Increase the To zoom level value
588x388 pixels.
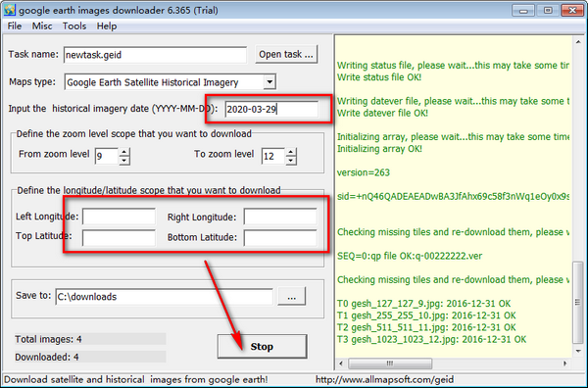[291, 152]
